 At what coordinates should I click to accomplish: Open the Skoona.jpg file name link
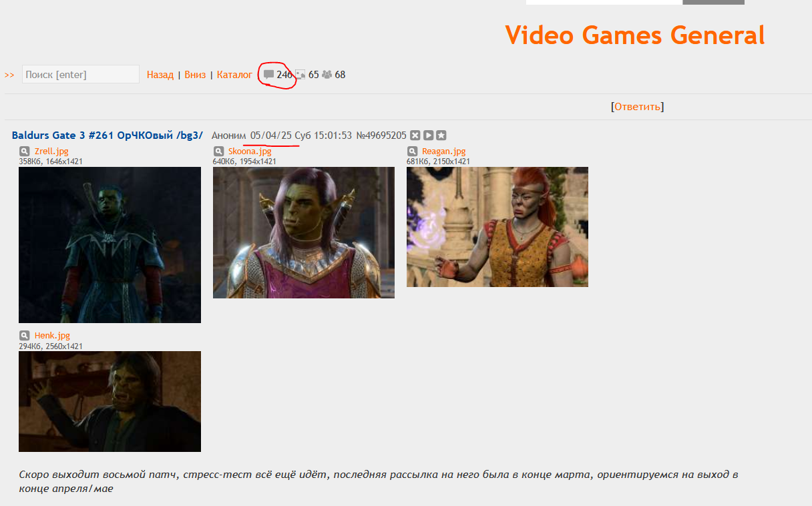250,152
